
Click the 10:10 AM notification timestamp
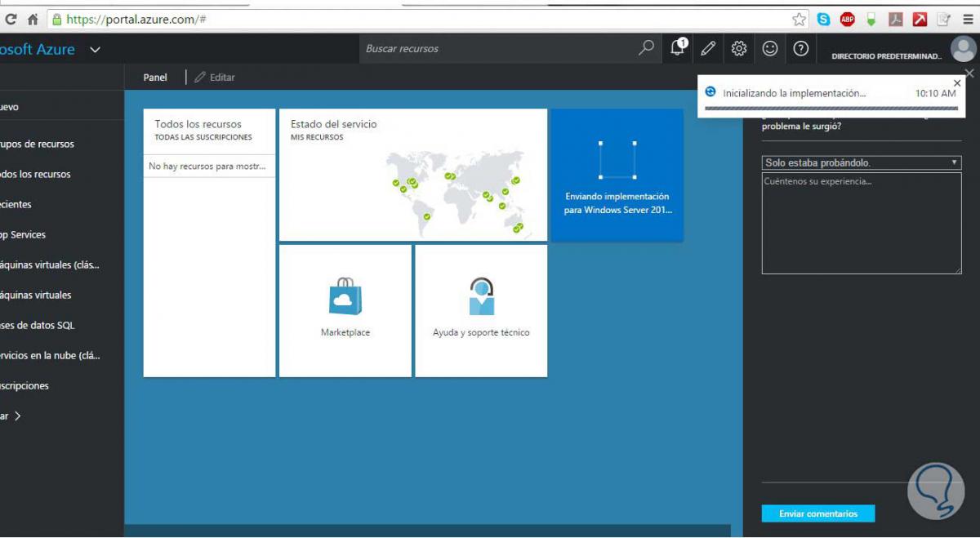click(x=935, y=94)
